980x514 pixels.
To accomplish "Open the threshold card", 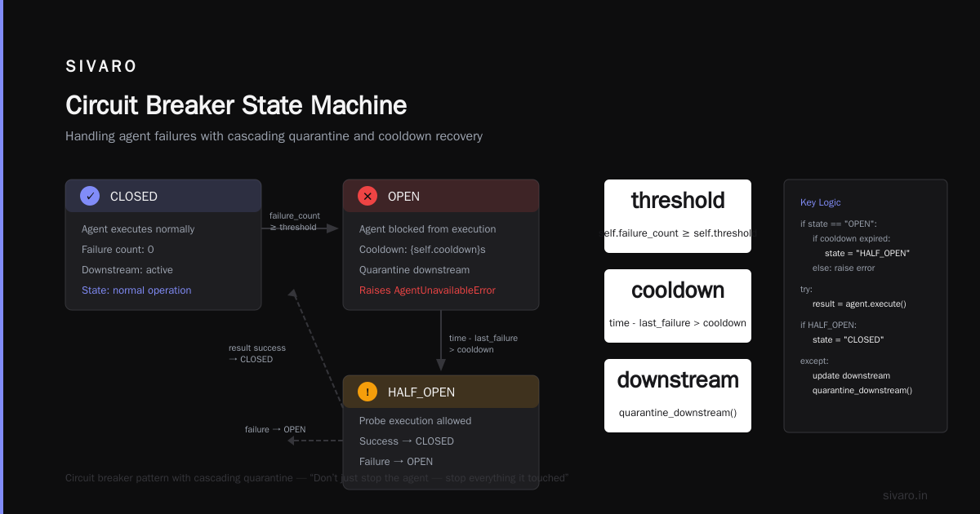I will click(x=678, y=216).
